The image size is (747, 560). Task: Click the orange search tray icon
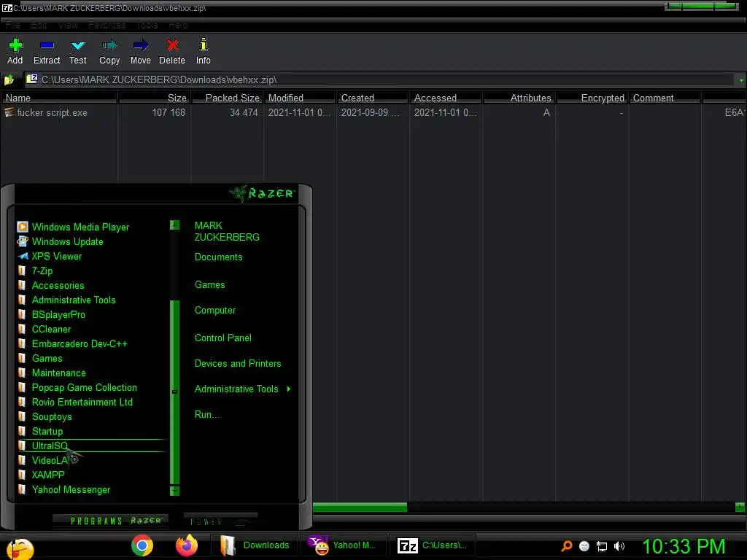566,545
